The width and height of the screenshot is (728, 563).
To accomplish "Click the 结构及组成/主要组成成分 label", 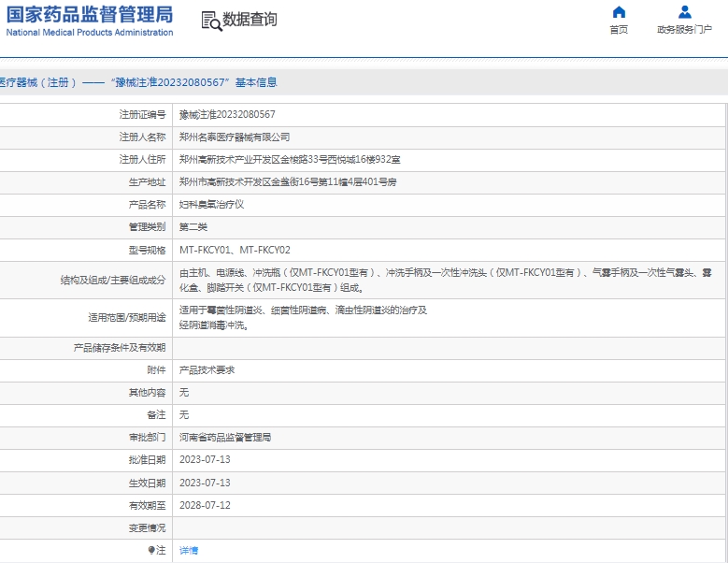I will pyautogui.click(x=113, y=281).
